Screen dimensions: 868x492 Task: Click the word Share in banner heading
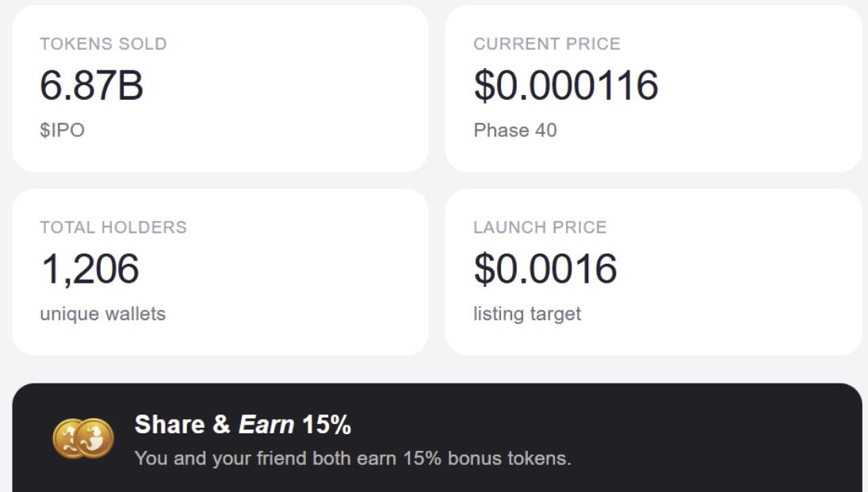pos(170,425)
